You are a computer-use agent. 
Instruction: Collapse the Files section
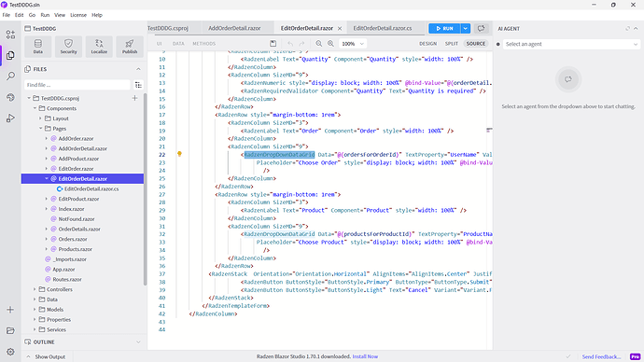click(138, 69)
